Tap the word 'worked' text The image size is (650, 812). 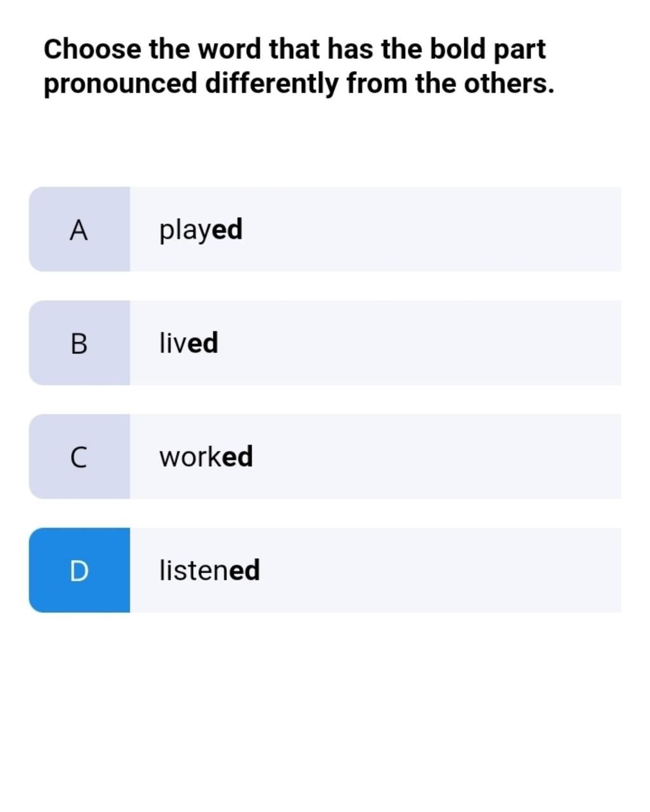coord(206,456)
